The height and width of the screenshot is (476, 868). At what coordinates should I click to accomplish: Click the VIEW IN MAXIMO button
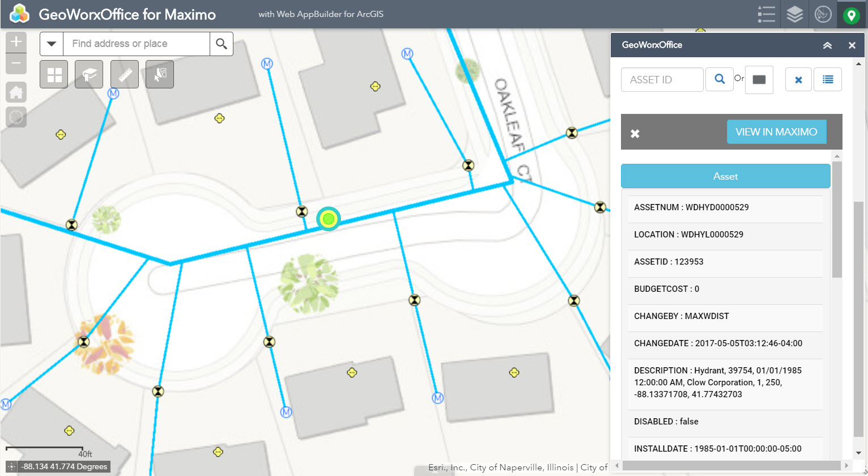click(x=776, y=132)
